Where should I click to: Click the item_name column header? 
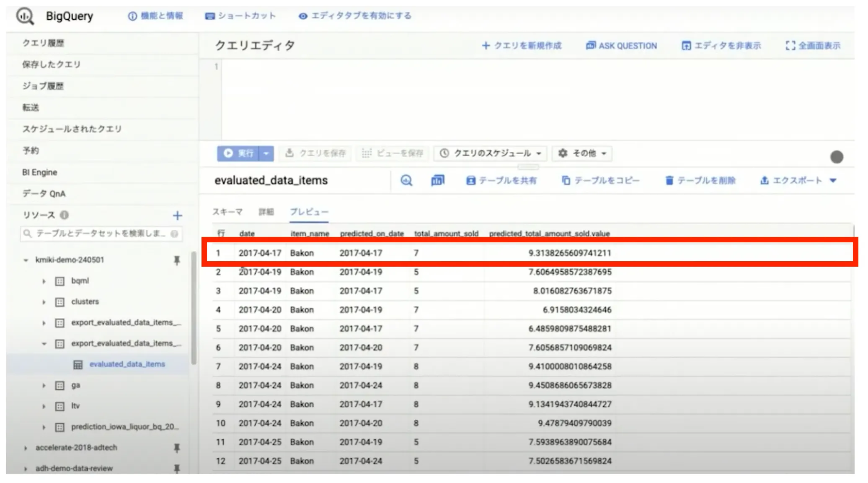[x=310, y=234]
